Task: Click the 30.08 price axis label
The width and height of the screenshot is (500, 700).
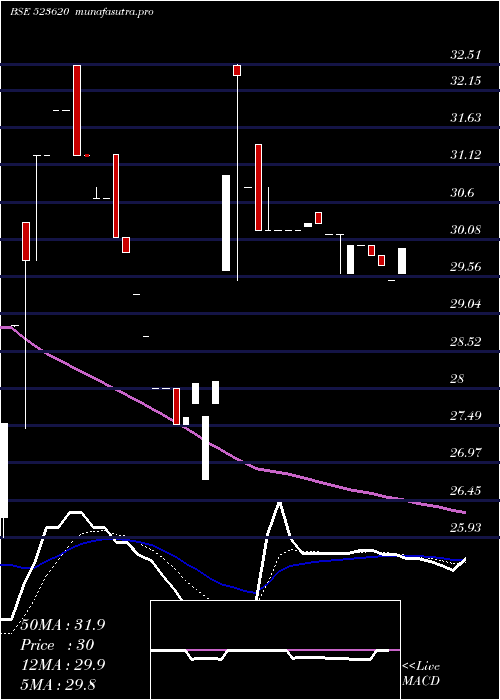Action: point(466,230)
